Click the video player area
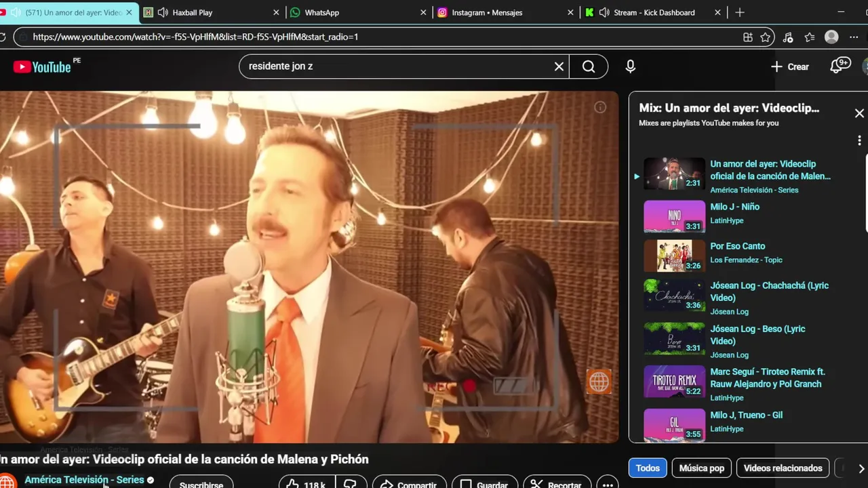The width and height of the screenshot is (868, 488). tap(309, 267)
